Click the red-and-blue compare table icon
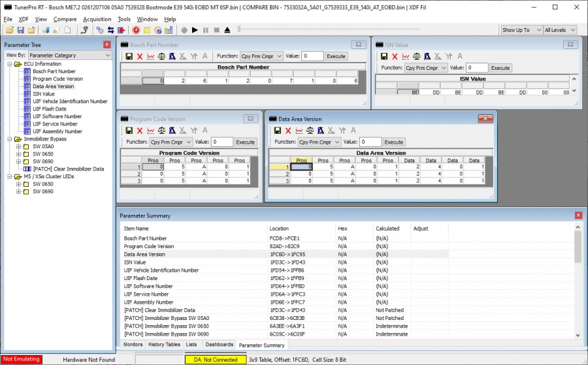Image resolution: width=588 pixels, height=365 pixels. 121,30
